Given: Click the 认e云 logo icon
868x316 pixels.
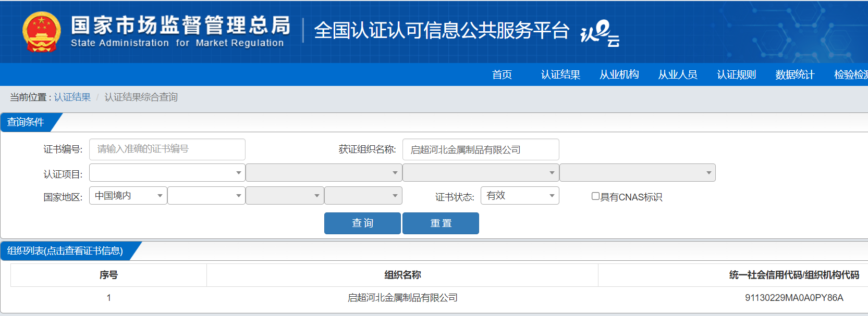Looking at the screenshot, I should 600,33.
